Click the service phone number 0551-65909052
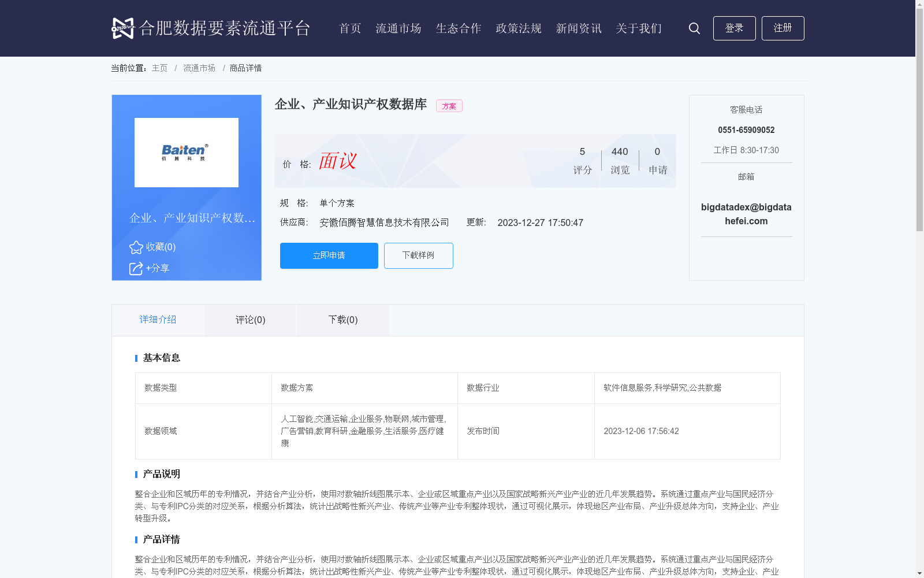 [746, 130]
